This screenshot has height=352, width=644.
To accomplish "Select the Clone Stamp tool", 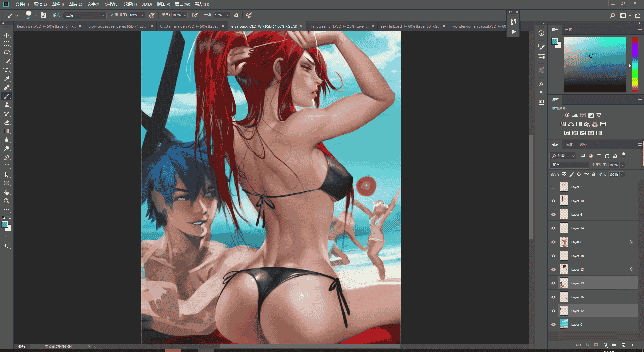I will pyautogui.click(x=7, y=105).
